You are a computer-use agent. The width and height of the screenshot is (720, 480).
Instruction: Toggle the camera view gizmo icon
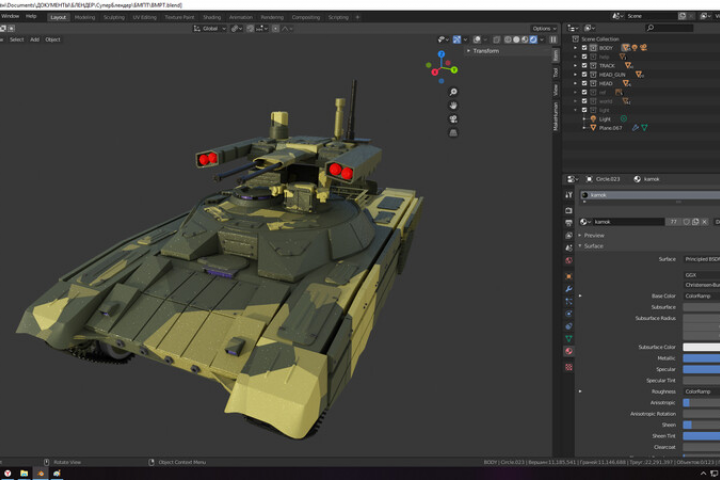click(x=454, y=119)
